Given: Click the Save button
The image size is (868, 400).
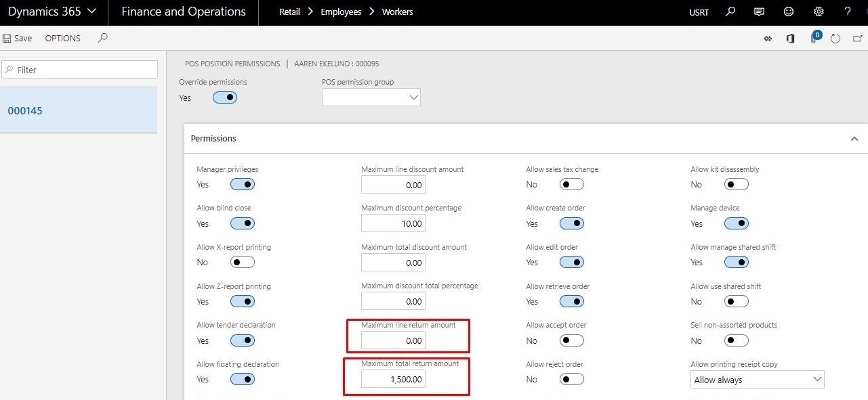Looking at the screenshot, I should click(18, 39).
